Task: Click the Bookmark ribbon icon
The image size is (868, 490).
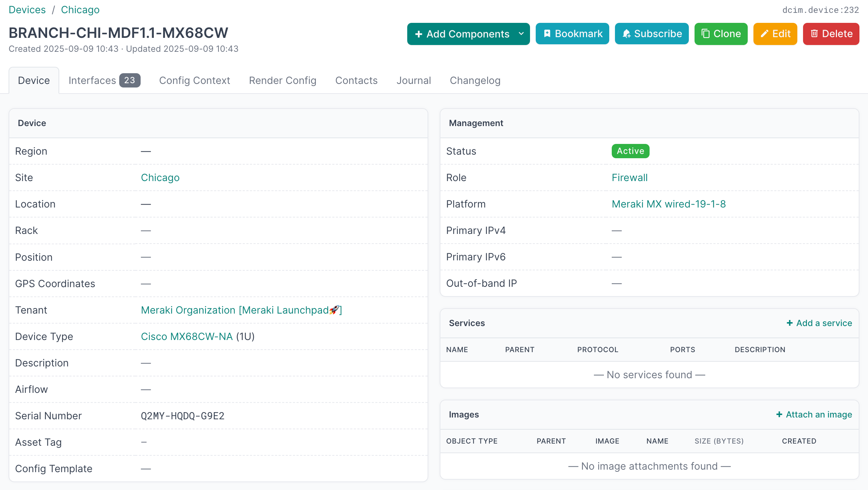Action: tap(547, 34)
